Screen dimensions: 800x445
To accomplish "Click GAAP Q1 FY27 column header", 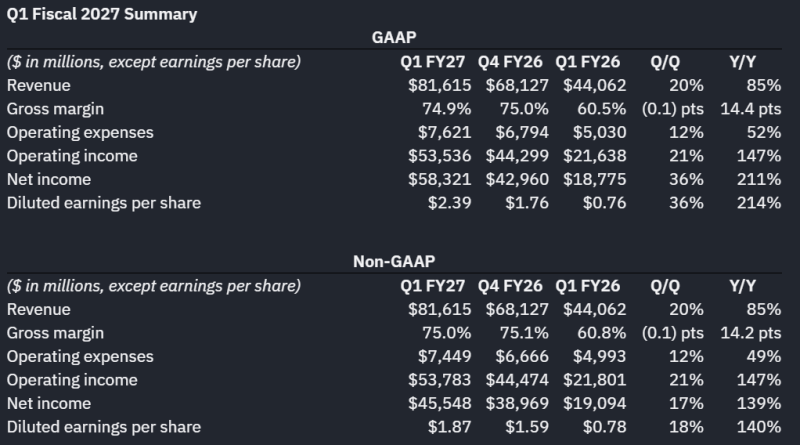I will click(432, 62).
